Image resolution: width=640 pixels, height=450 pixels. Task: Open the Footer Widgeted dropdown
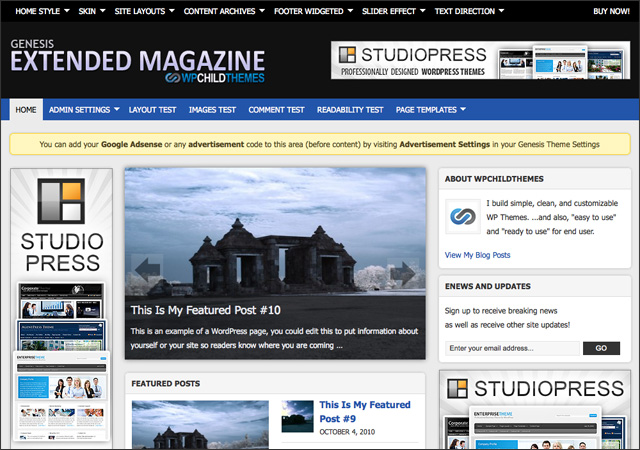point(313,11)
